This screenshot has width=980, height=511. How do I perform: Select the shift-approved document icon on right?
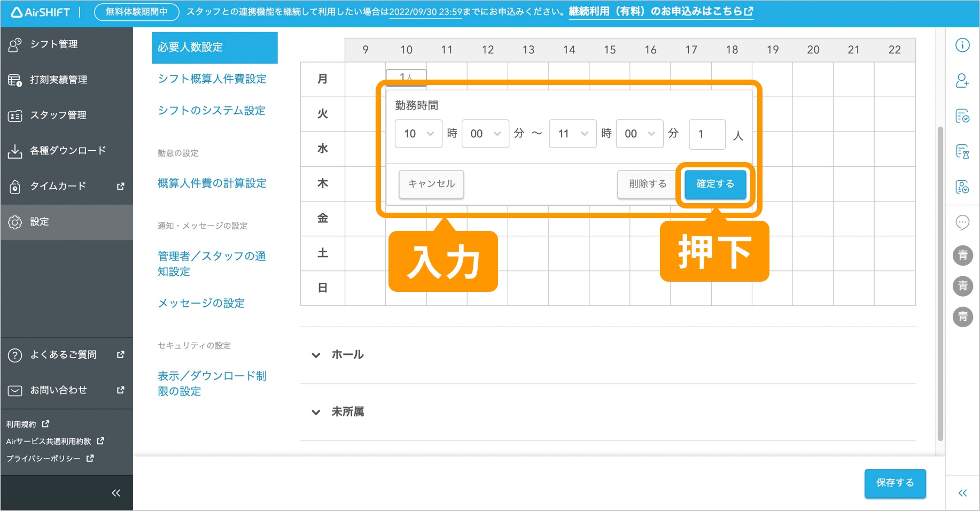click(x=962, y=116)
